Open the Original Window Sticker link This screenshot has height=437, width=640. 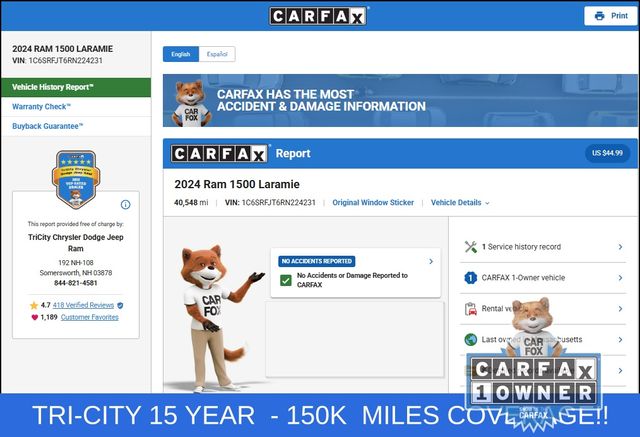373,202
